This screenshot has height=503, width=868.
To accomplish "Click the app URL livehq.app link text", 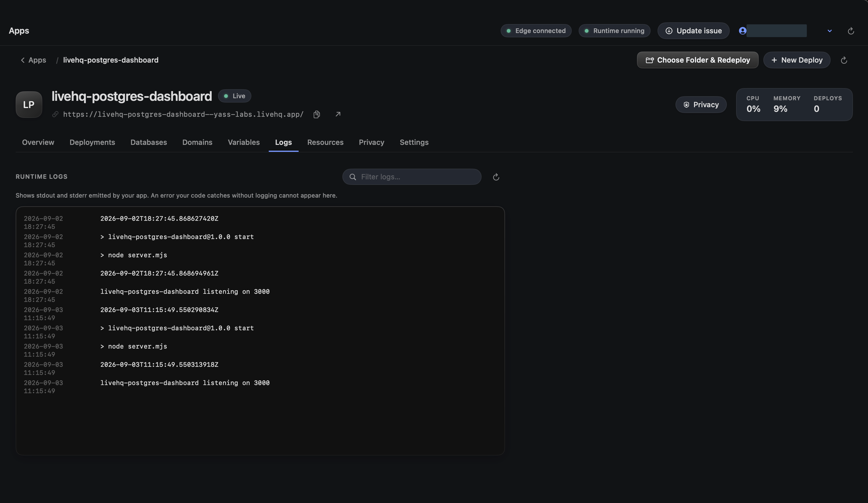I will click(183, 114).
